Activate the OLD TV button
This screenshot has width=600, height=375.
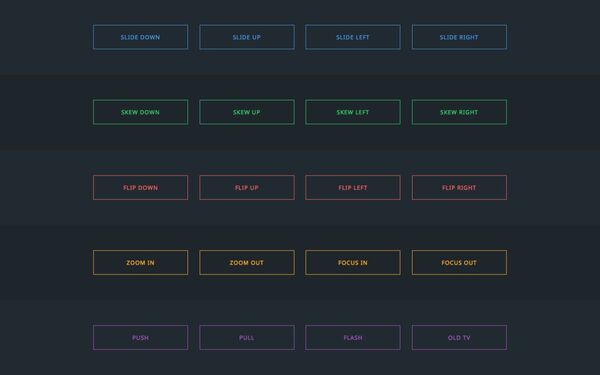[459, 338]
